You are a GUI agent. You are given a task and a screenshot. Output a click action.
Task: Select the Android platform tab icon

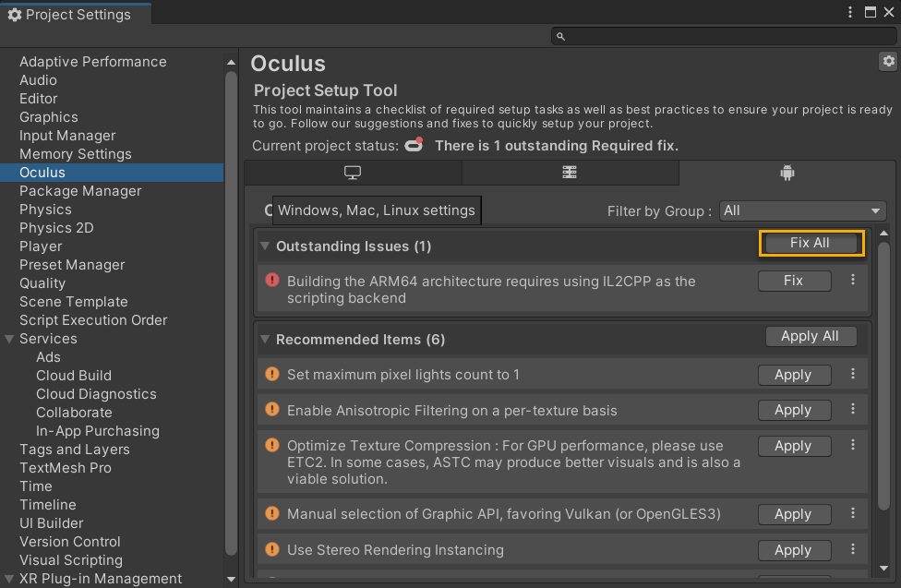787,173
